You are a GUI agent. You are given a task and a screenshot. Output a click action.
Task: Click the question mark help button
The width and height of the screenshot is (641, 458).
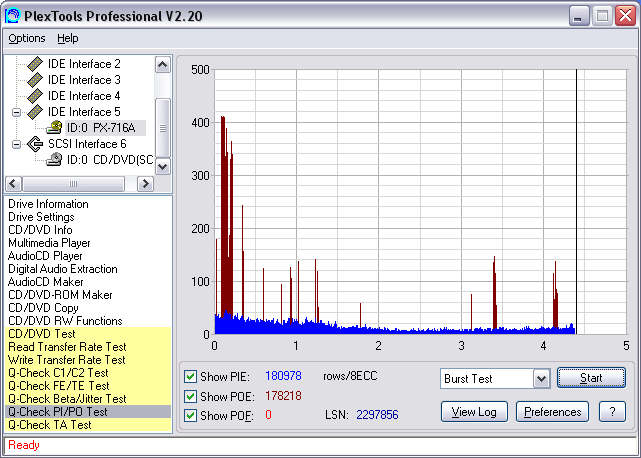(x=612, y=412)
